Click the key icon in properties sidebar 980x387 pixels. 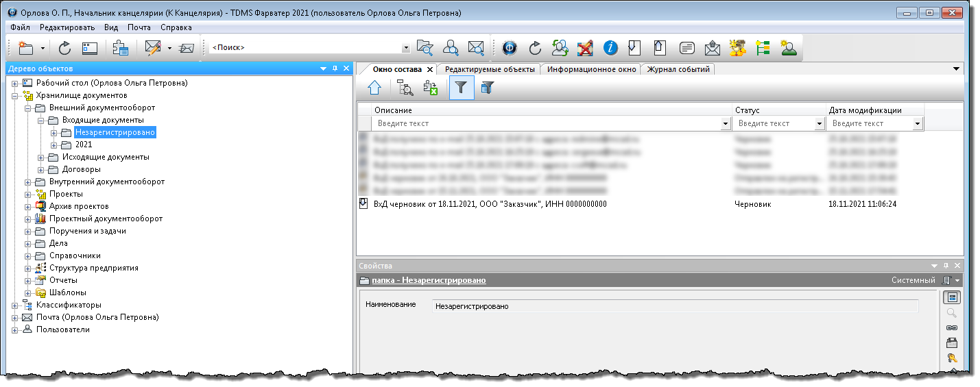tap(952, 359)
